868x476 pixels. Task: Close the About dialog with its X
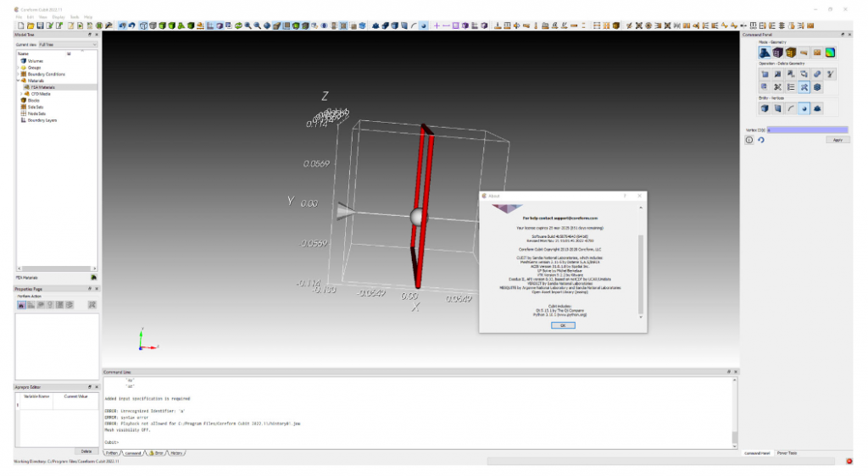tap(639, 196)
